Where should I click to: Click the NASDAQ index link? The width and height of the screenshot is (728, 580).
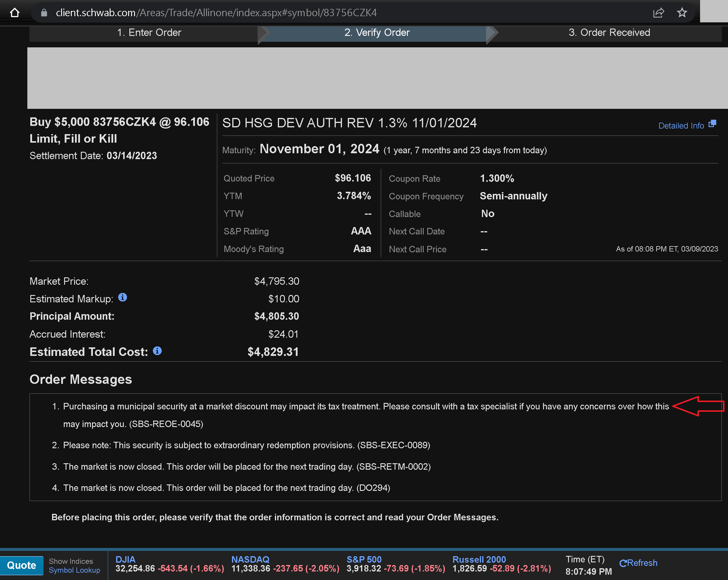(250, 559)
